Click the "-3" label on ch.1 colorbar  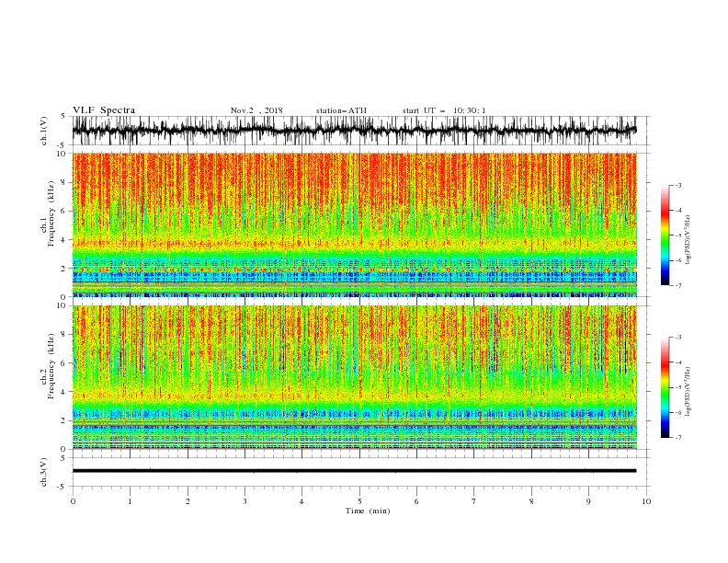pyautogui.click(x=678, y=185)
